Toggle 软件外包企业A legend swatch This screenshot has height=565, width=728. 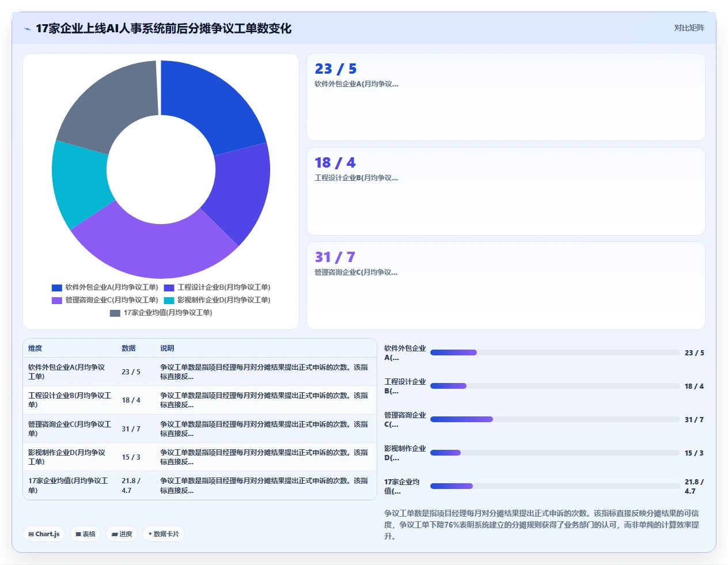[x=56, y=287]
